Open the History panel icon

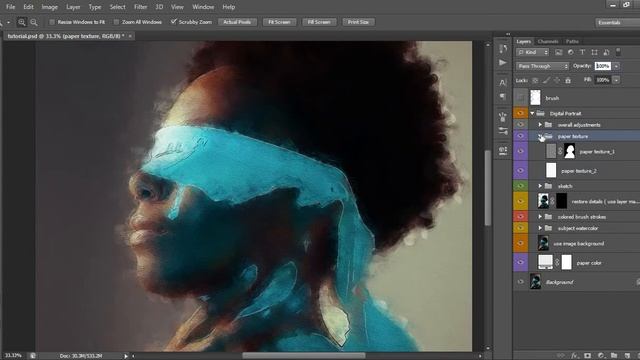pyautogui.click(x=503, y=49)
